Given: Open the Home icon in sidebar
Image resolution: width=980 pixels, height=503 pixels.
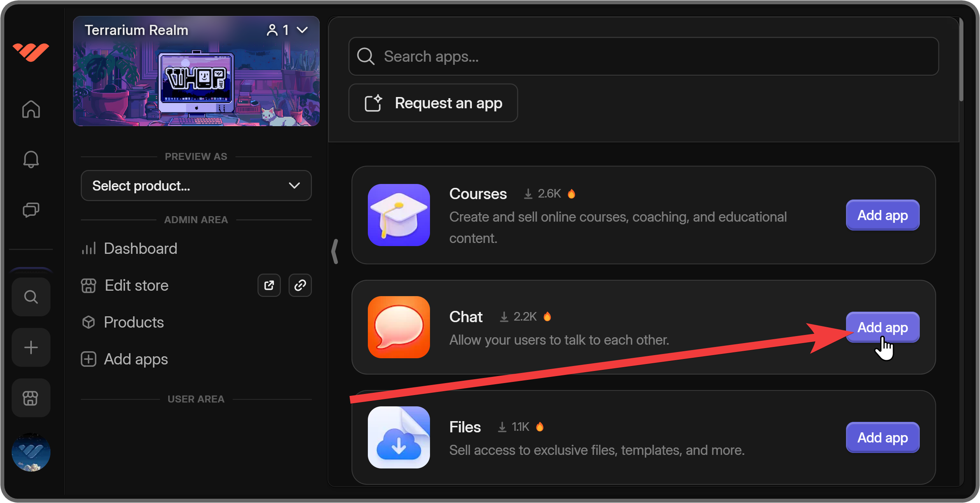Looking at the screenshot, I should tap(31, 109).
